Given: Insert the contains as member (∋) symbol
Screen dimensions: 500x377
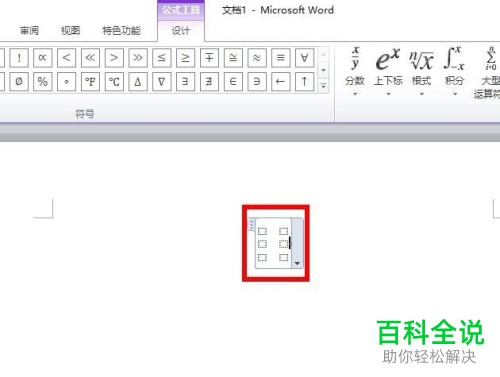Looking at the screenshot, I should 257,82.
